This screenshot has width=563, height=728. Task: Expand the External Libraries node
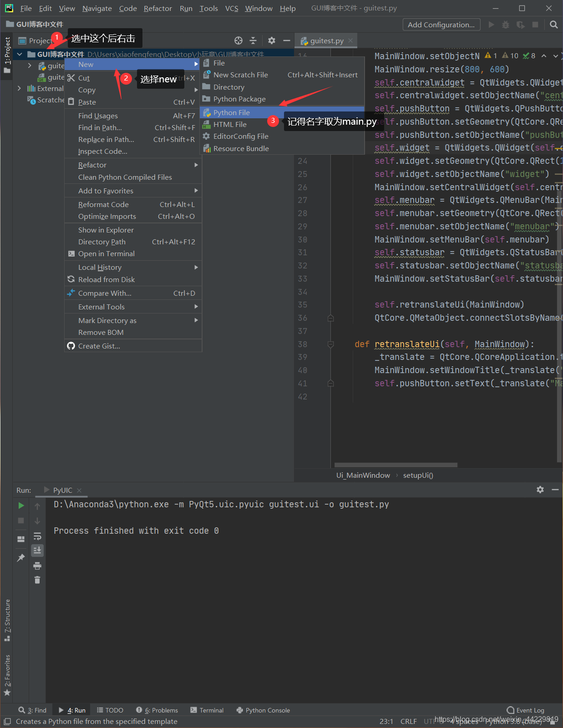[x=19, y=88]
